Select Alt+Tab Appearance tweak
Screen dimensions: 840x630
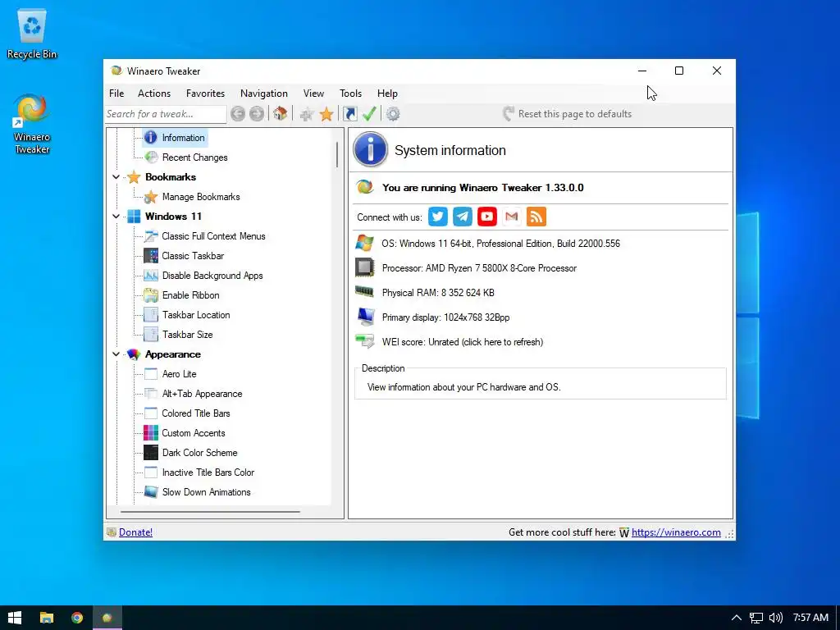point(202,394)
